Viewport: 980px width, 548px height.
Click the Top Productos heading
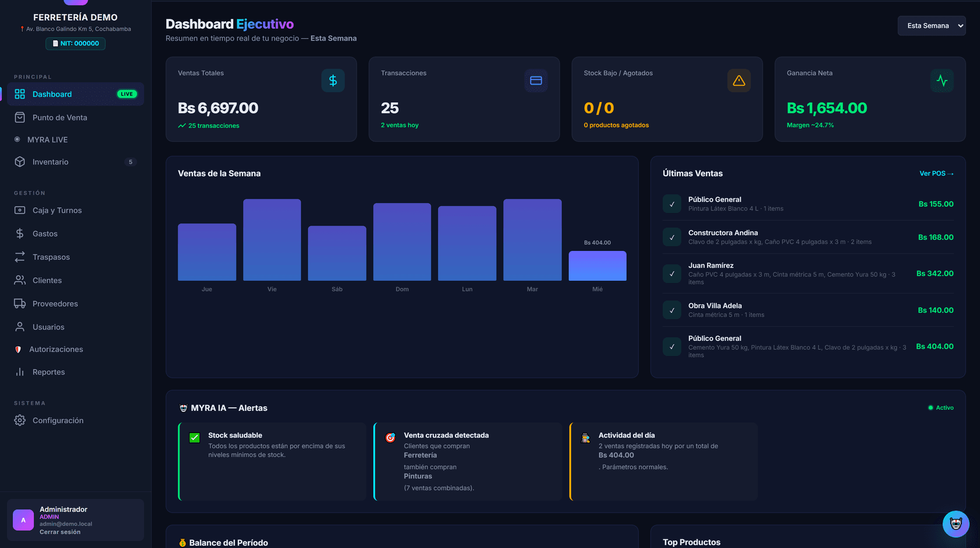pyautogui.click(x=691, y=542)
